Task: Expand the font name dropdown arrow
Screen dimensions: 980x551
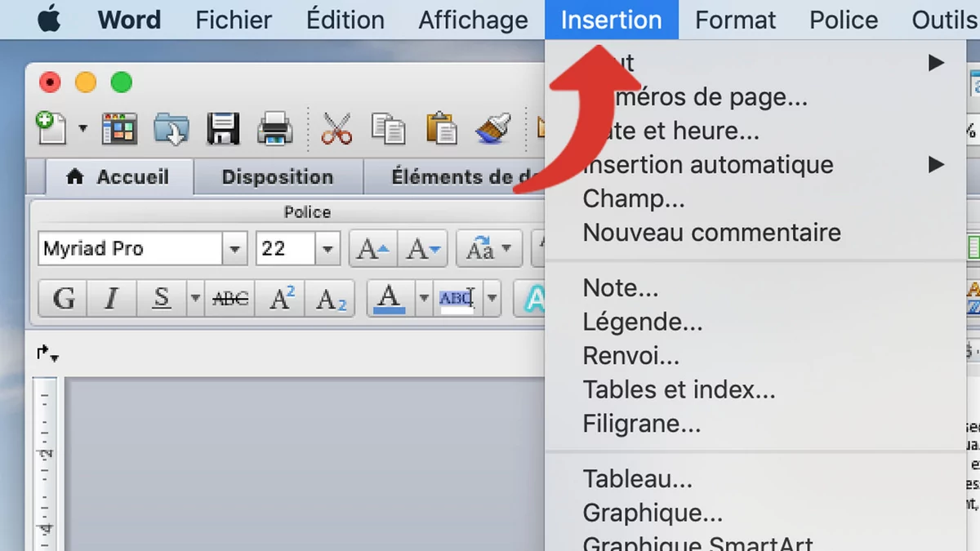Action: 235,249
